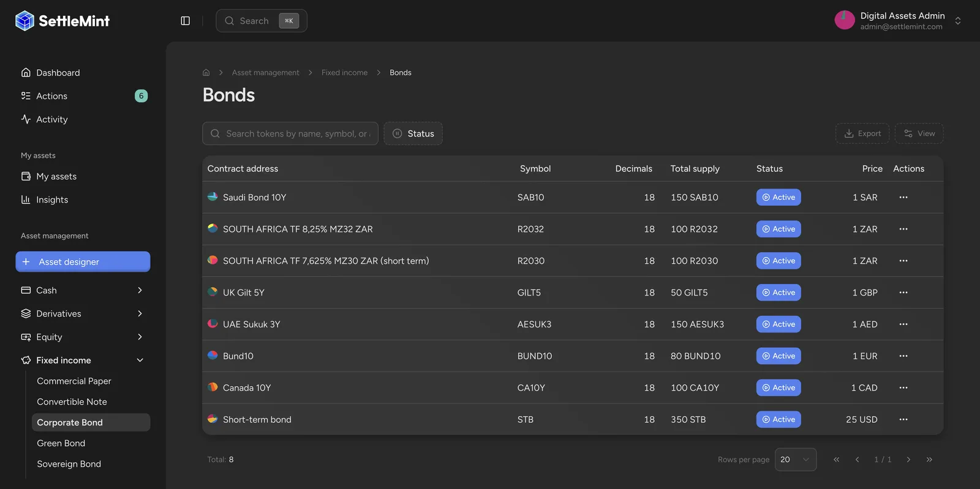
Task: Open row actions for Canada 10Y
Action: click(903, 388)
